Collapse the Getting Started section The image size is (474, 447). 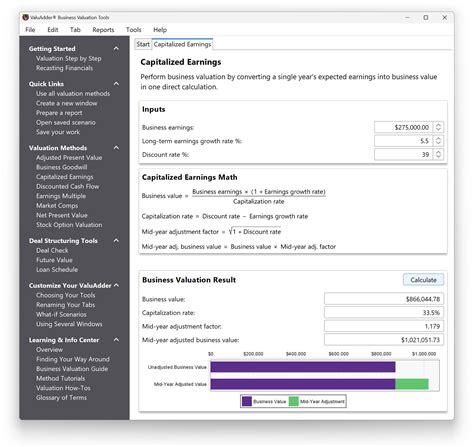pyautogui.click(x=116, y=48)
